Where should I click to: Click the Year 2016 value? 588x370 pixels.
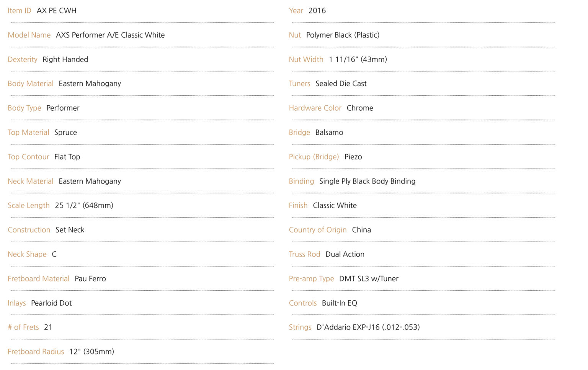[x=317, y=11]
